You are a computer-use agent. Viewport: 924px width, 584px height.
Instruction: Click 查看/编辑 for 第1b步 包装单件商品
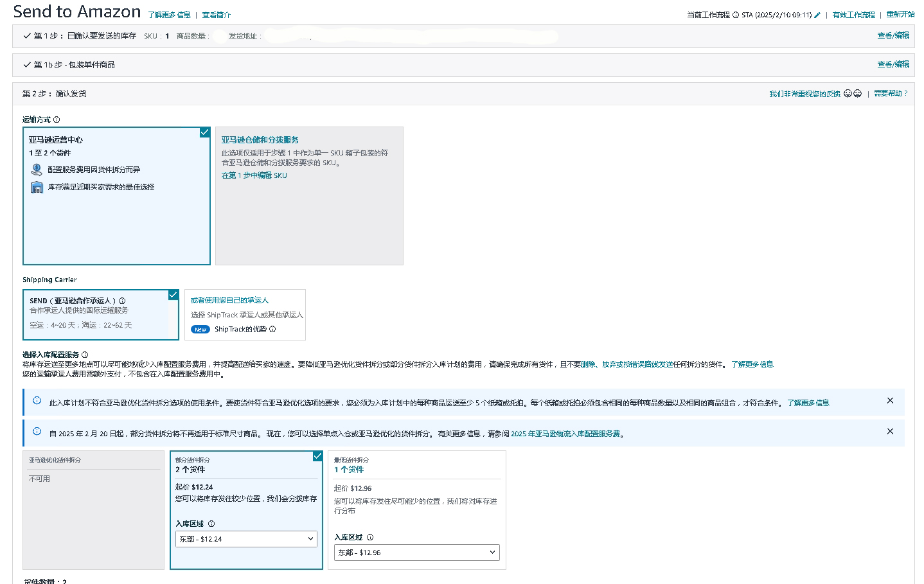point(893,64)
